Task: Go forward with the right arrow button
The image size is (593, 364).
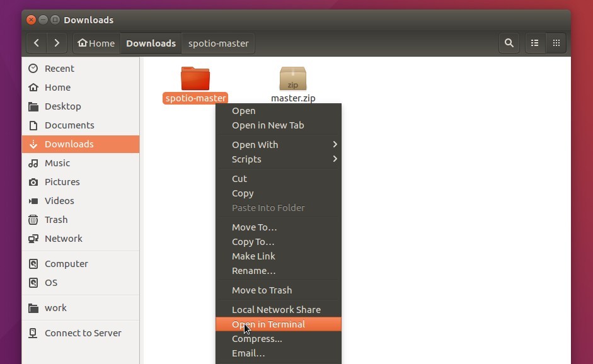Action: (x=57, y=43)
